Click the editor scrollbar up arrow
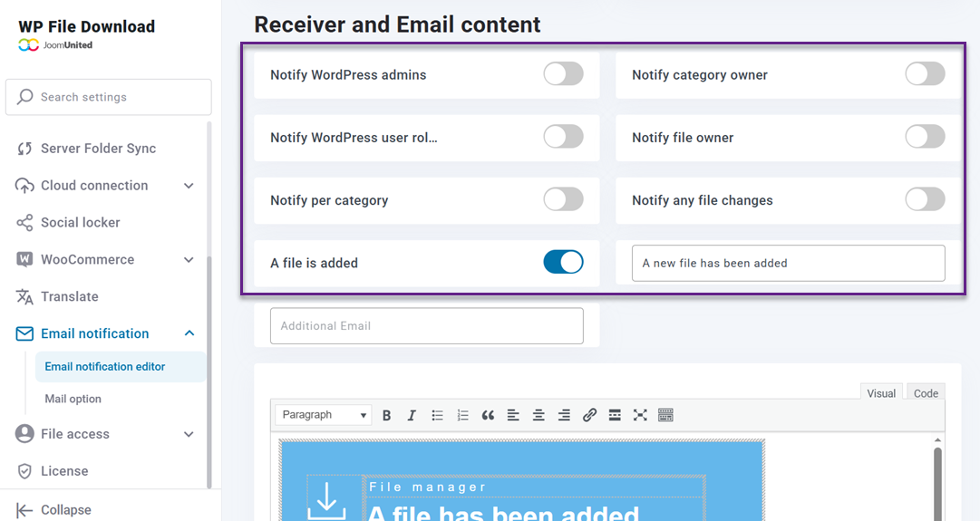This screenshot has height=521, width=980. coord(937,439)
